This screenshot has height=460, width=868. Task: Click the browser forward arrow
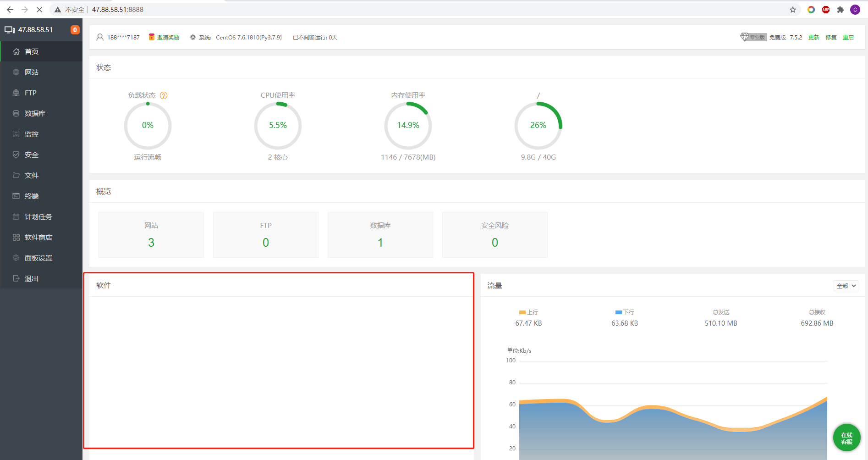pos(25,10)
